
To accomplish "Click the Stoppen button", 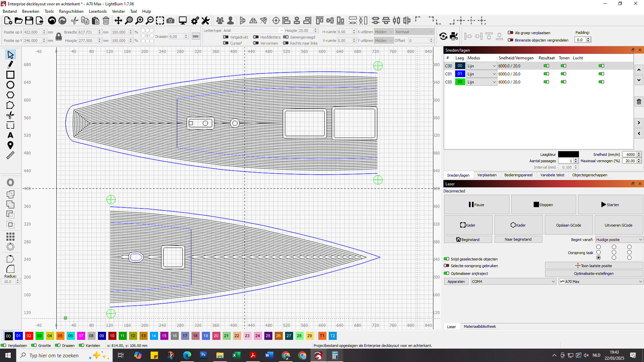I will pos(543,205).
